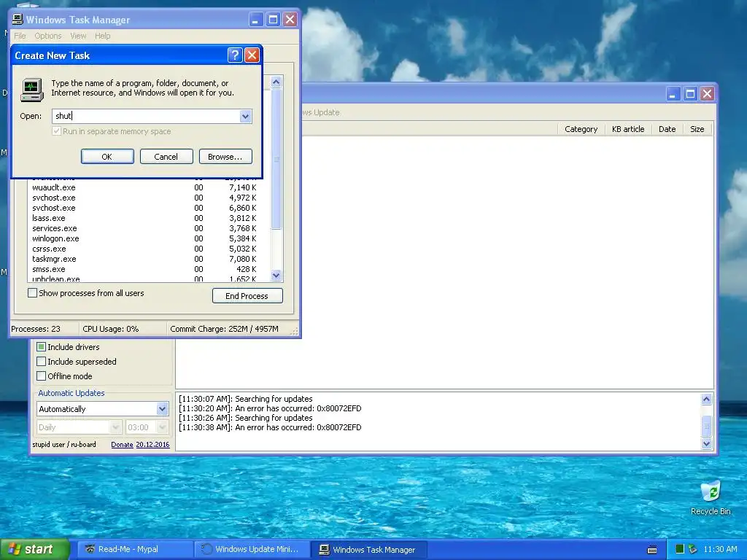Toggle Run in separate memory space checkbox

pos(57,131)
